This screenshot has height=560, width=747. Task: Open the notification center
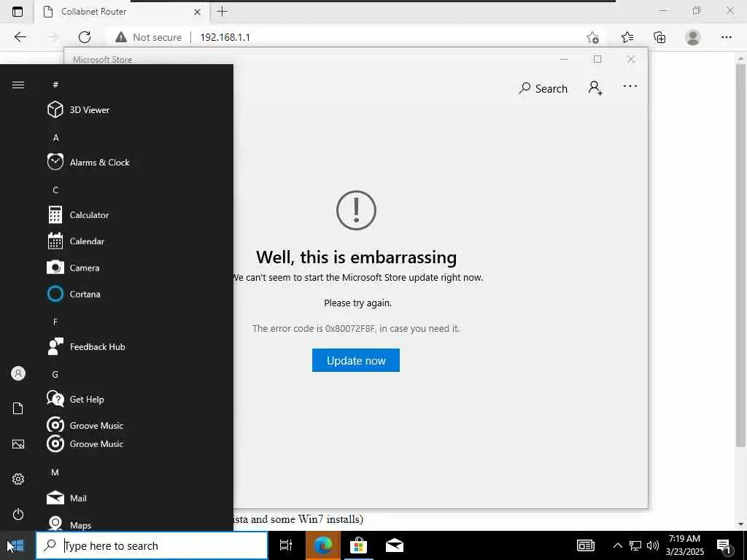point(724,546)
